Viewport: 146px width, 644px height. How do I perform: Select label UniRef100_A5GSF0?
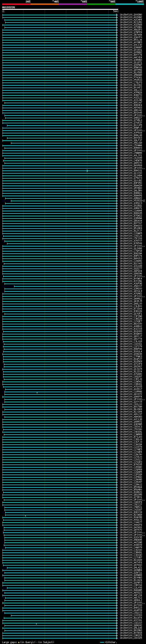click(131, 30)
